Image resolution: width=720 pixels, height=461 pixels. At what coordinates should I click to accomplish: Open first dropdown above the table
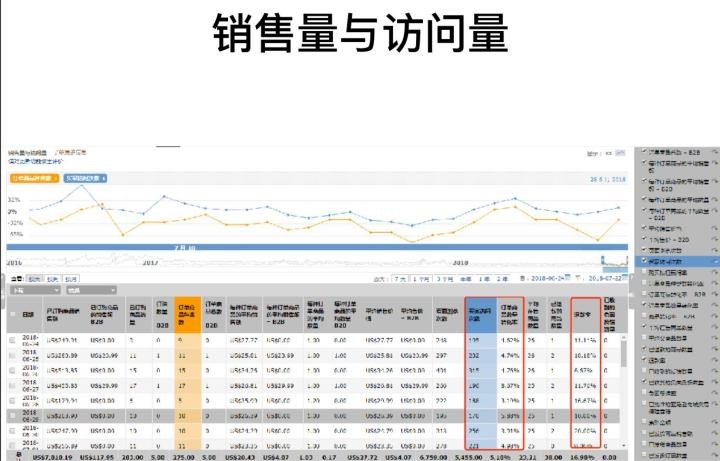point(35,290)
